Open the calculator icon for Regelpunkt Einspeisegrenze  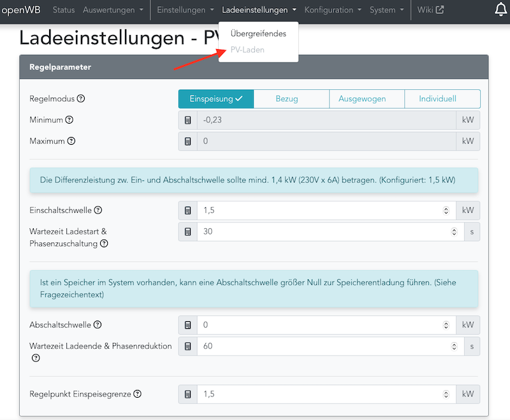pos(187,394)
